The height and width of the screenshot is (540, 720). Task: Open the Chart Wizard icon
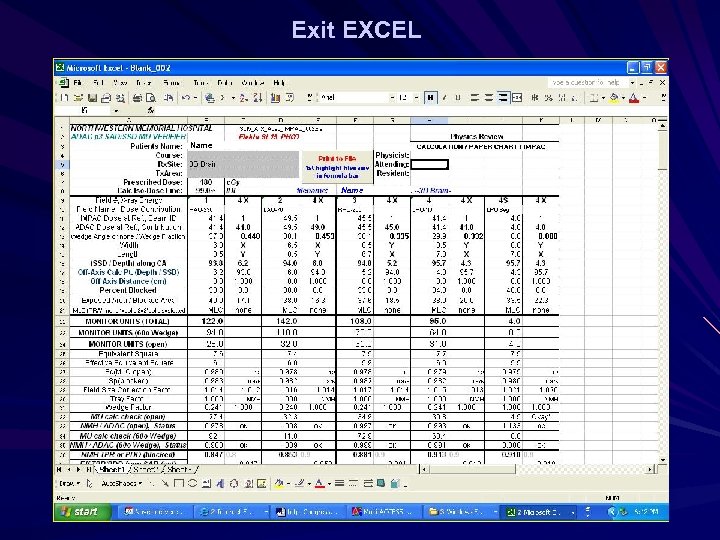coord(276,98)
